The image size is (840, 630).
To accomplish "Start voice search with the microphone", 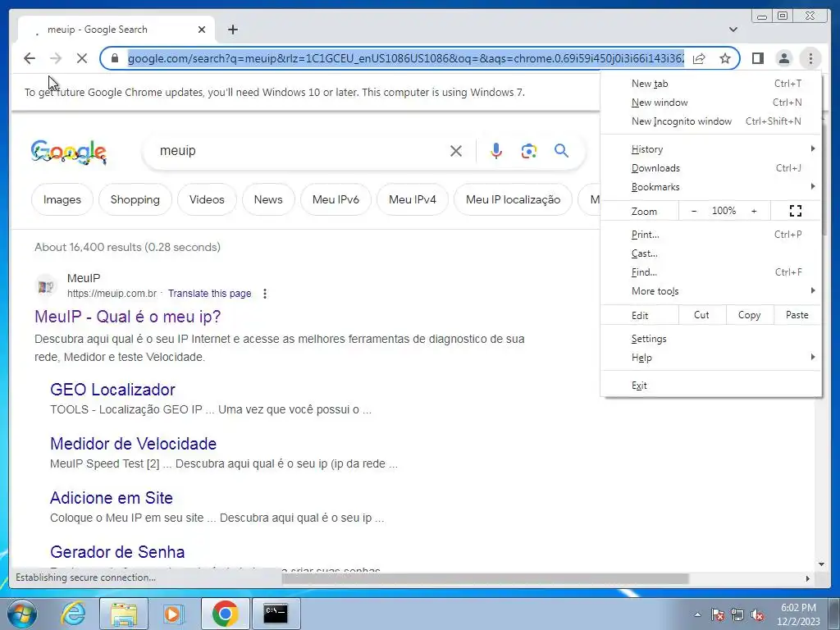I will [496, 151].
